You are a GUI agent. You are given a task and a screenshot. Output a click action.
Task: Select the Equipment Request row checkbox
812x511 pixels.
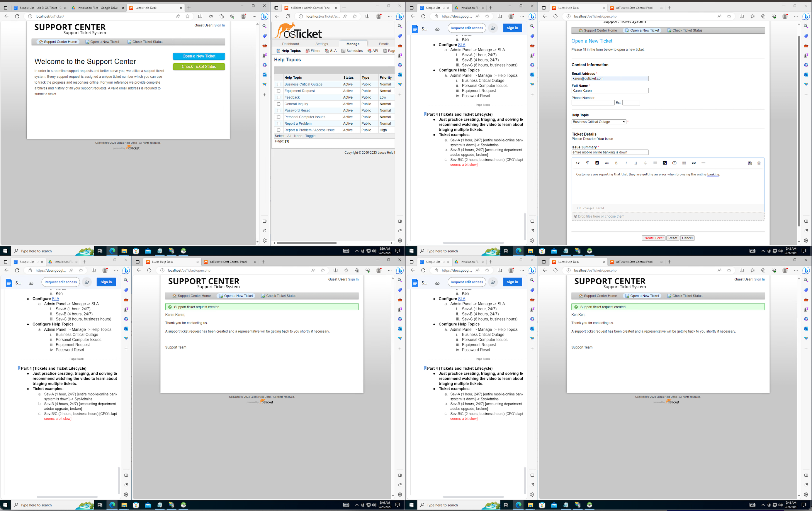click(x=278, y=91)
